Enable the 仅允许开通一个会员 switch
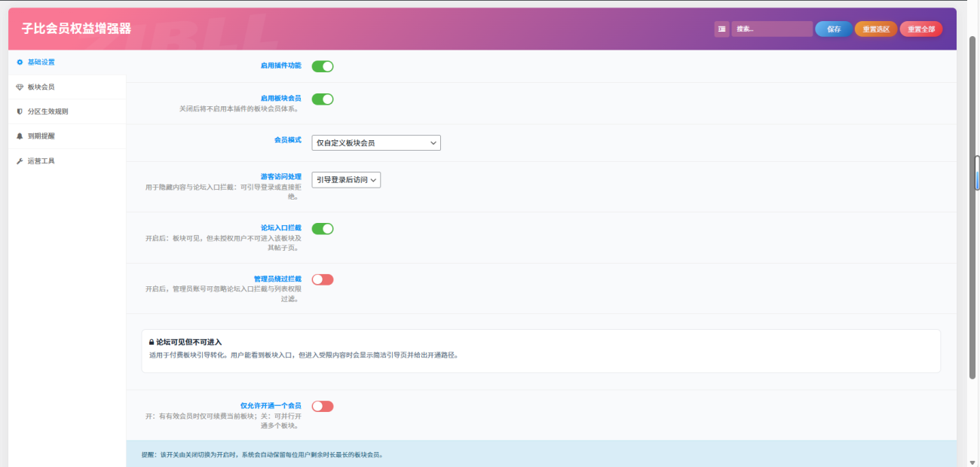Screen dimensions: 980x467 point(323,406)
